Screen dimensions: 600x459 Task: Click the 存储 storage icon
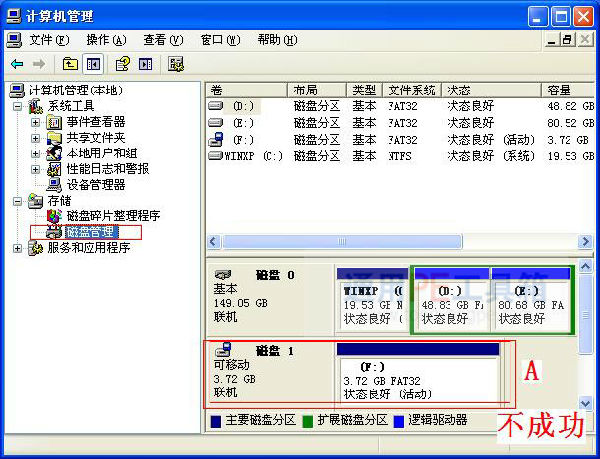point(36,201)
